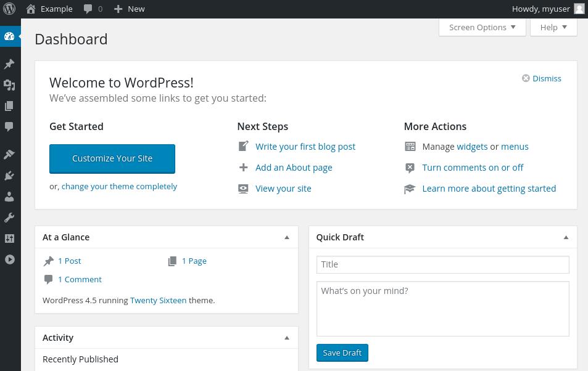
Task: Open the Screen Options dropdown
Action: 482,27
